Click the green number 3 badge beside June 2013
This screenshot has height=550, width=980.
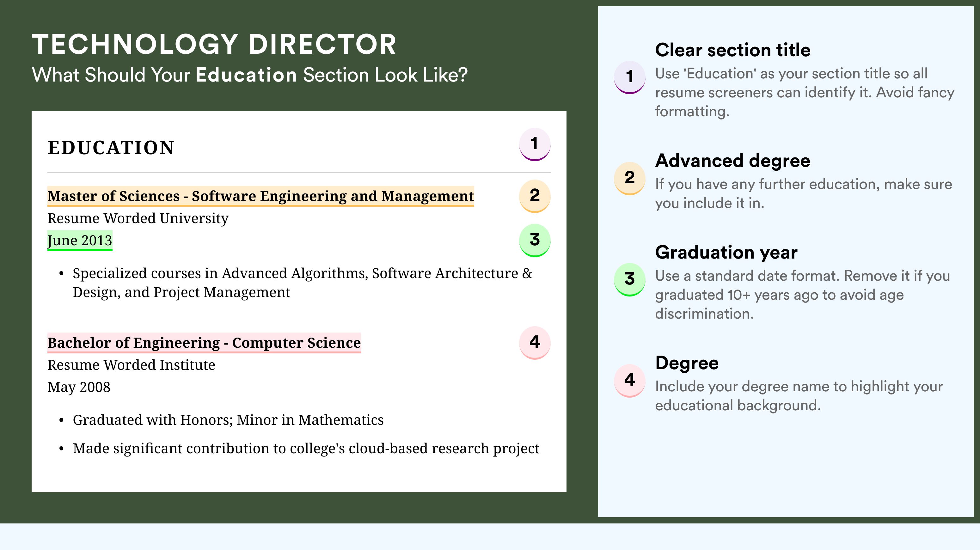click(x=535, y=240)
